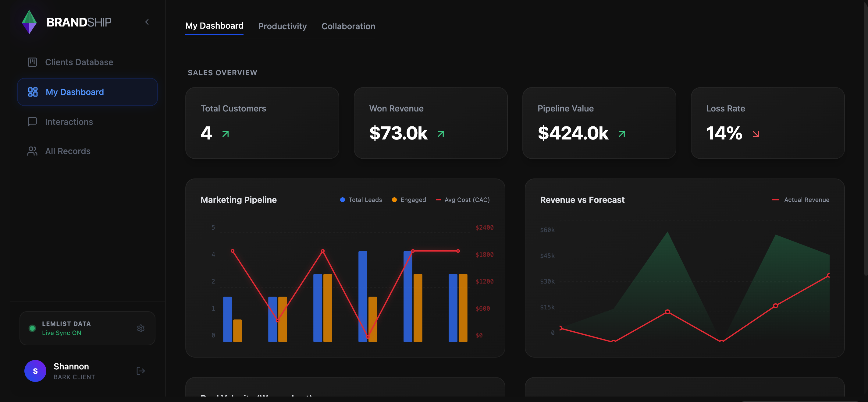Open the Interactions chat icon

(x=32, y=122)
